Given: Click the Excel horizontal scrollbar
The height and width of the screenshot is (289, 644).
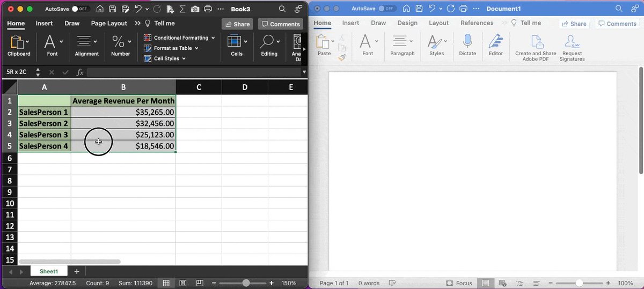Looking at the screenshot, I should [x=70, y=262].
